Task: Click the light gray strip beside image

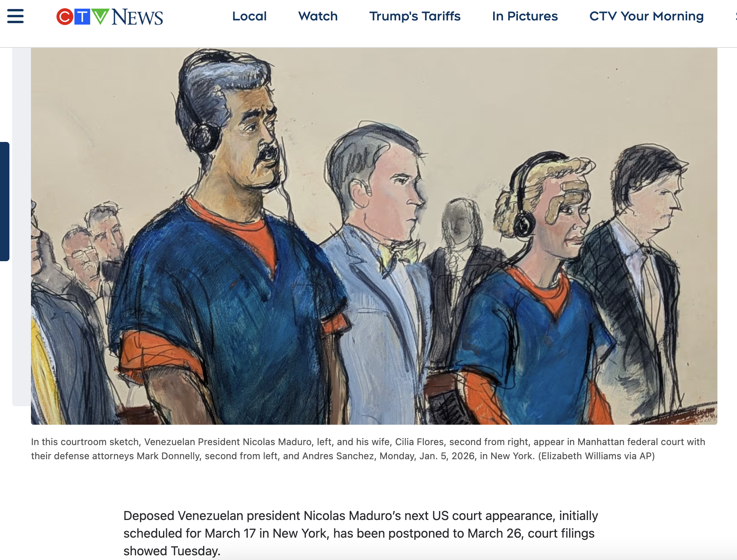Action: tap(22, 227)
